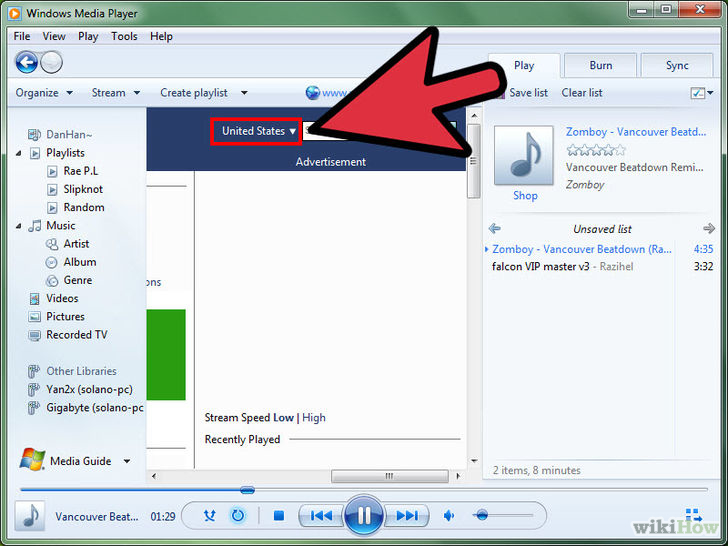This screenshot has height=546, width=728.
Task: Click the vertical scrollbar thumb in guide
Action: (474, 161)
